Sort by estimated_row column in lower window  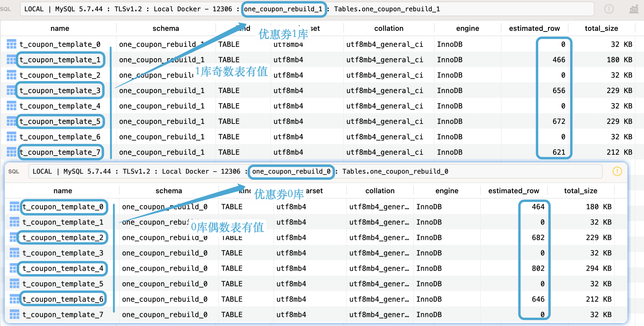[x=514, y=191]
